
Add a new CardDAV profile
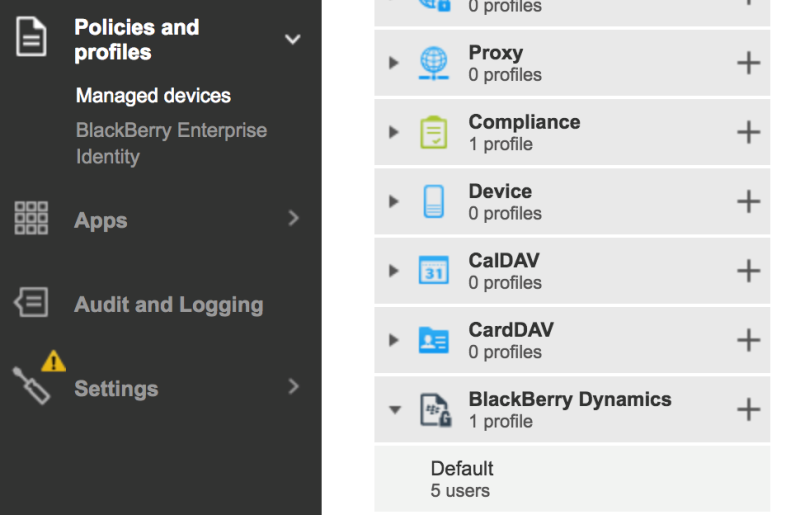[748, 340]
